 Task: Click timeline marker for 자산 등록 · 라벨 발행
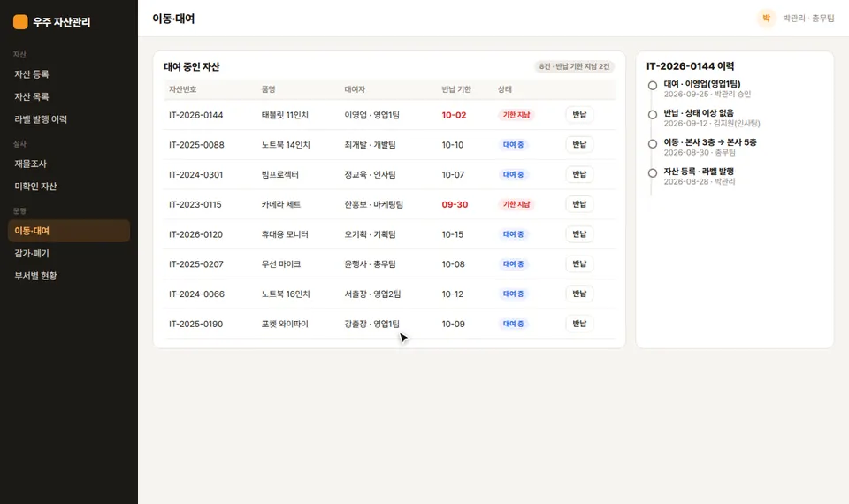coord(653,173)
